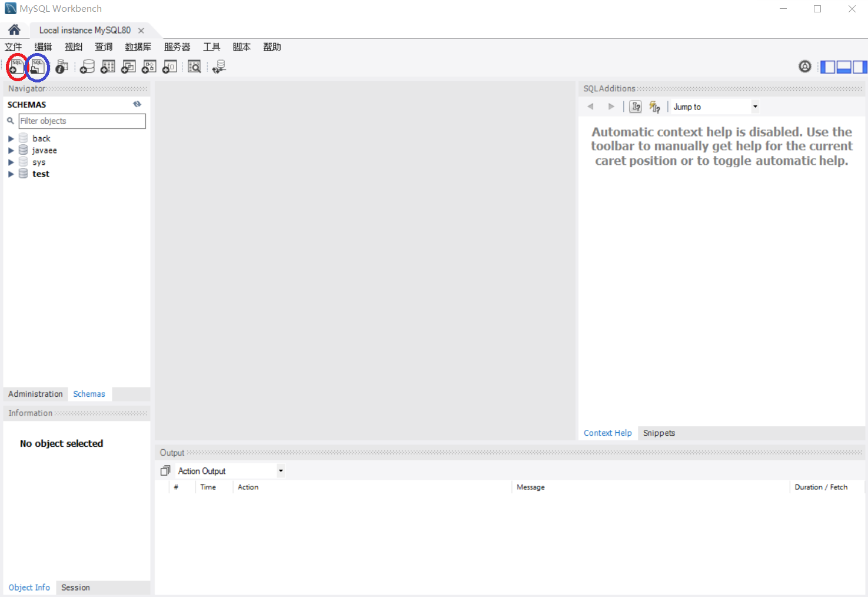Open the 数据库 menu
Image resolution: width=868 pixels, height=597 pixels.
click(138, 47)
